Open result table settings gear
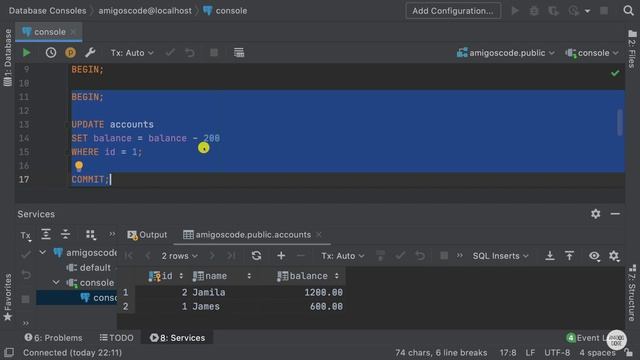The height and width of the screenshot is (360, 640). pos(614,256)
